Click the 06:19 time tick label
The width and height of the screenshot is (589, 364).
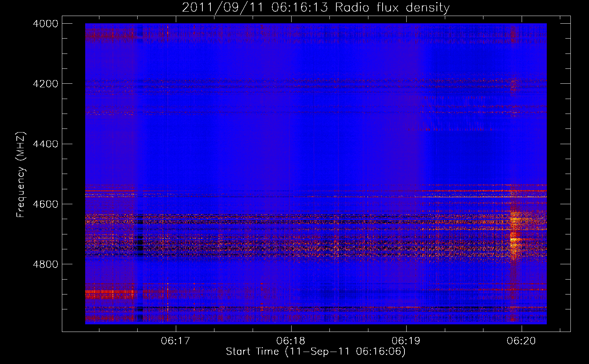[406, 341]
